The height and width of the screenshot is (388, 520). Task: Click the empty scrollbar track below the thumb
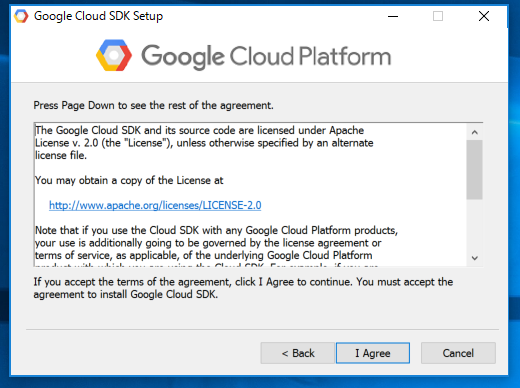click(475, 225)
